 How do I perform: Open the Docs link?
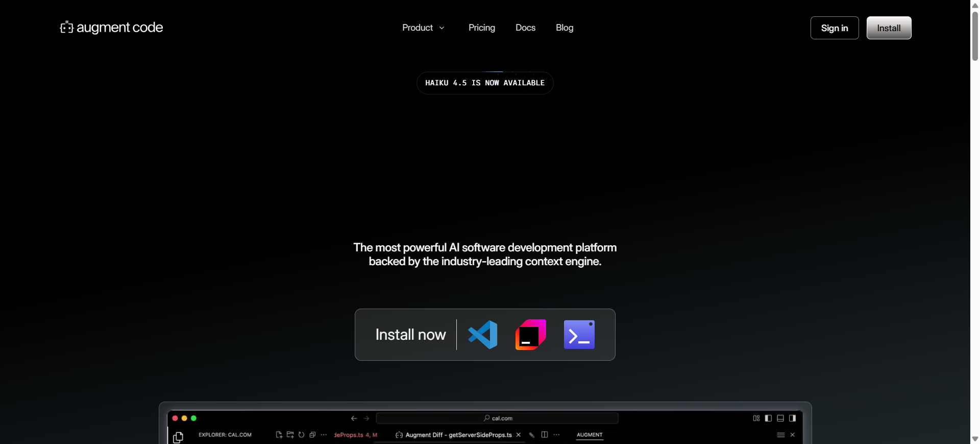[525, 28]
